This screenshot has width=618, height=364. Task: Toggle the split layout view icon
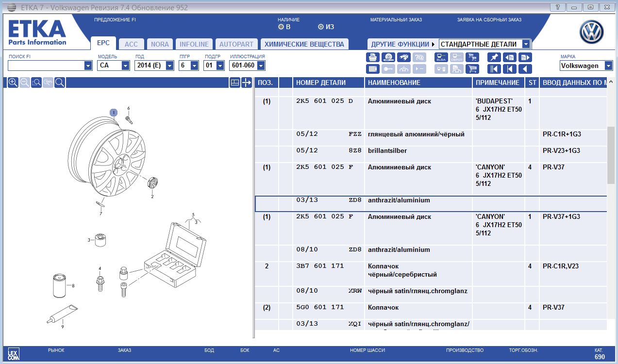point(234,83)
